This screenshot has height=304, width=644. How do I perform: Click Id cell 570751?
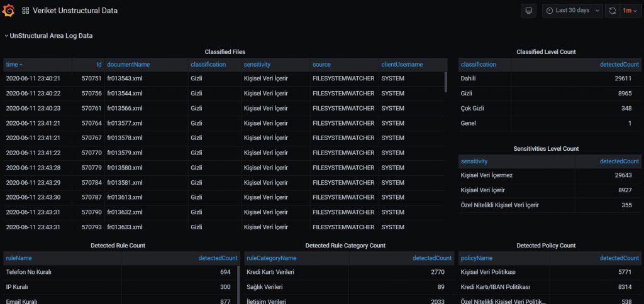(x=92, y=79)
